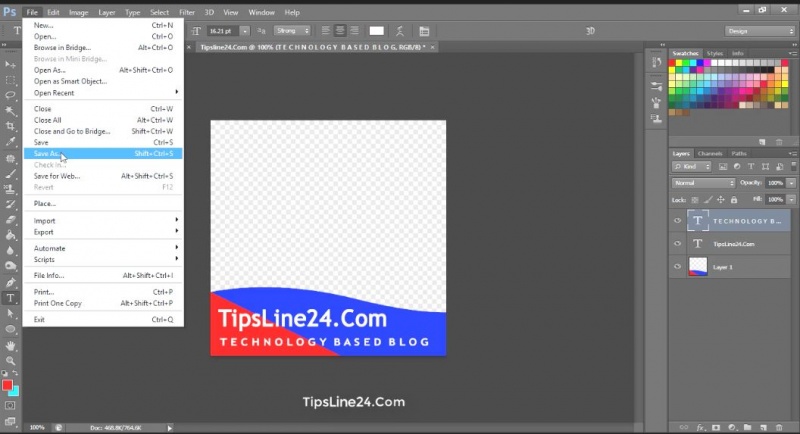The image size is (800, 434).
Task: Select the Healing Brush tool
Action: click(10, 159)
